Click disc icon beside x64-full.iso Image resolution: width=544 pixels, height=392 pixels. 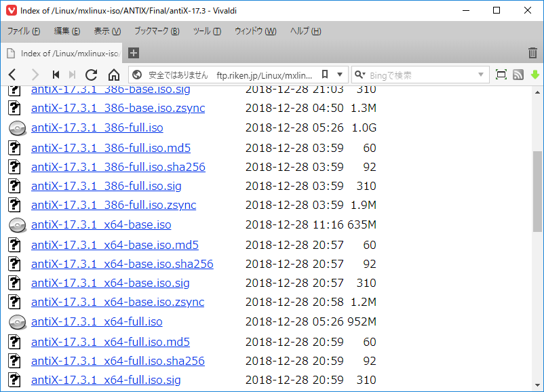click(x=18, y=322)
